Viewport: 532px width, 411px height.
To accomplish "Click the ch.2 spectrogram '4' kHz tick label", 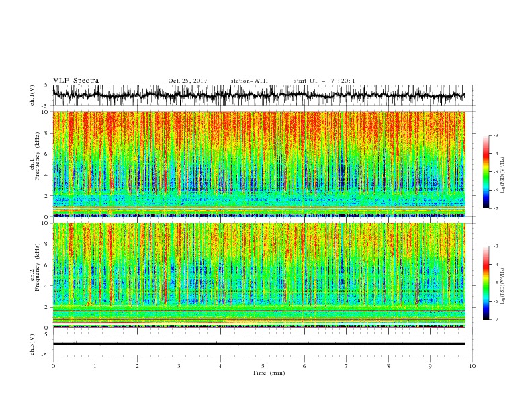I will click(47, 286).
